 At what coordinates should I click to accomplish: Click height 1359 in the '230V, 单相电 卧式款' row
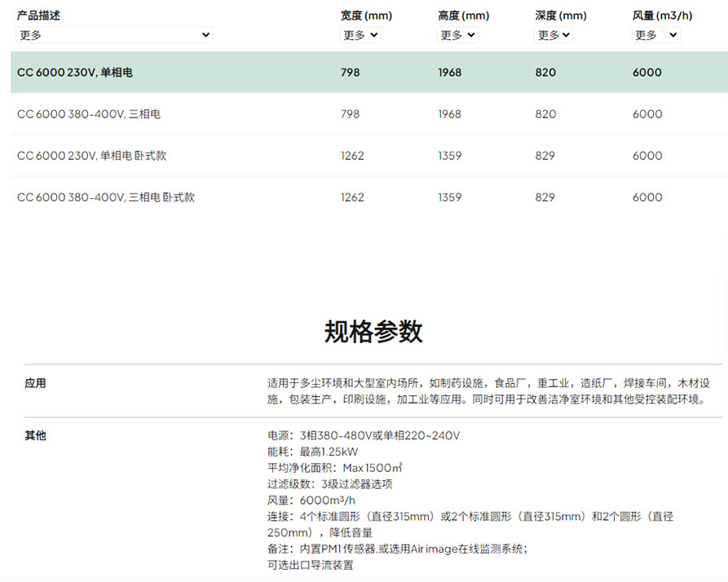(x=449, y=156)
